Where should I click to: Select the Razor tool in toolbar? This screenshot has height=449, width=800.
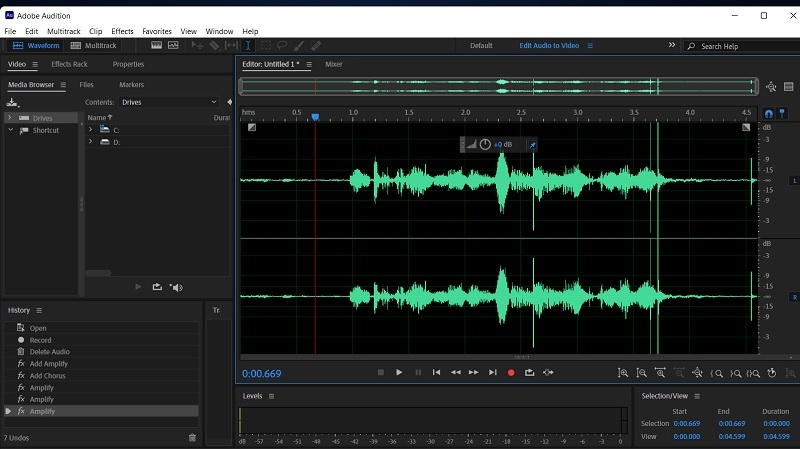pyautogui.click(x=214, y=46)
